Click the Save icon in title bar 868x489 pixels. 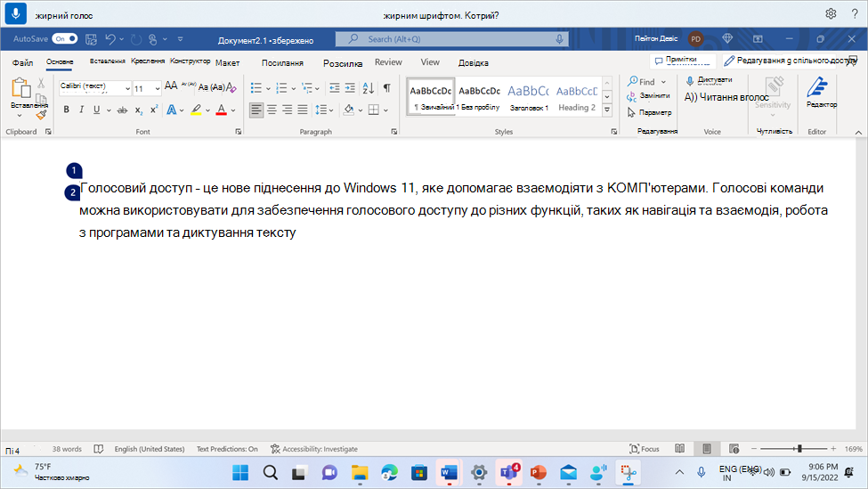(x=92, y=39)
